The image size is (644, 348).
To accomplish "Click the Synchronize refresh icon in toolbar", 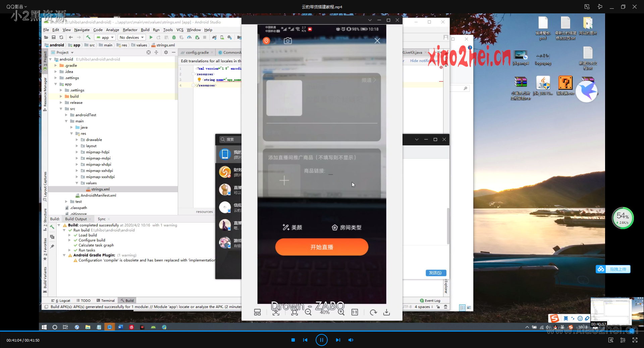I will click(61, 38).
